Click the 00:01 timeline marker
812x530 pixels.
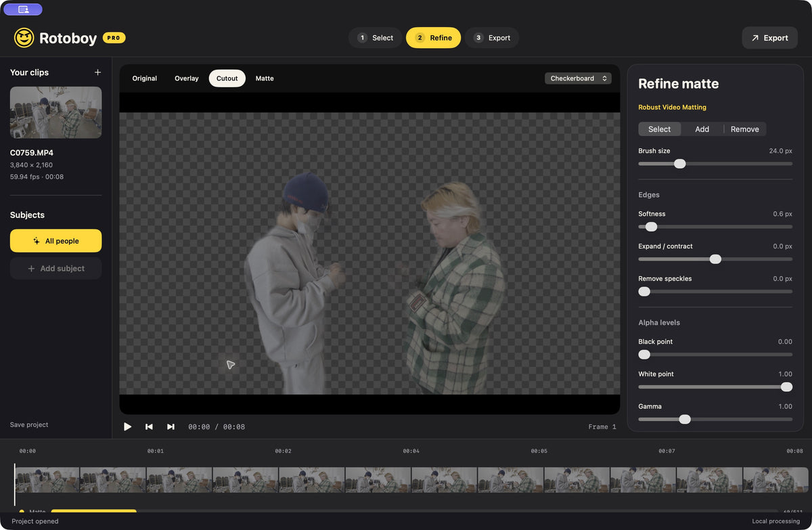(x=155, y=451)
